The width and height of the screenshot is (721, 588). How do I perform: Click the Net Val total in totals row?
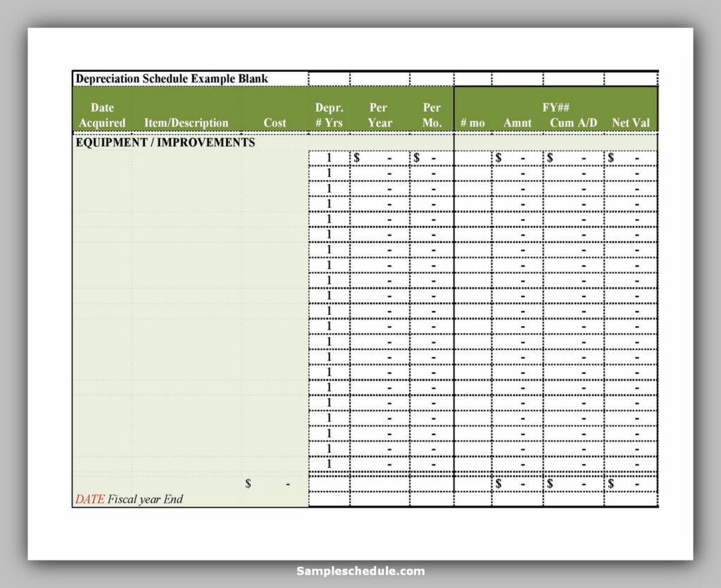(x=630, y=484)
